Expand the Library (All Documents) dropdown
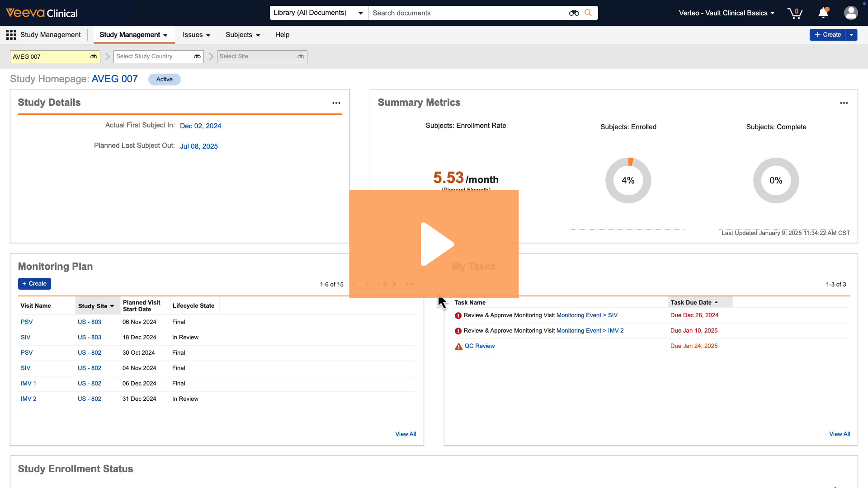 (319, 13)
